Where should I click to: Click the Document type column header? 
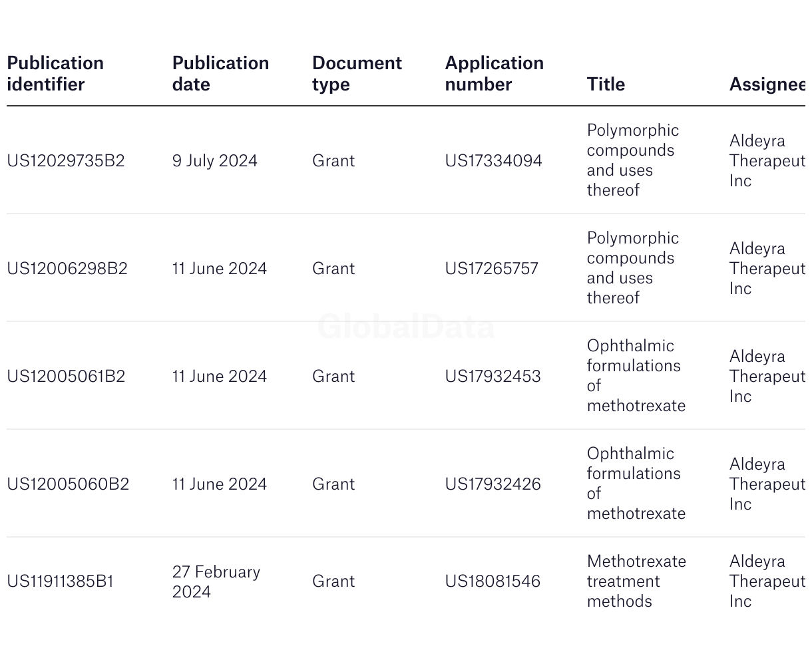click(x=357, y=73)
